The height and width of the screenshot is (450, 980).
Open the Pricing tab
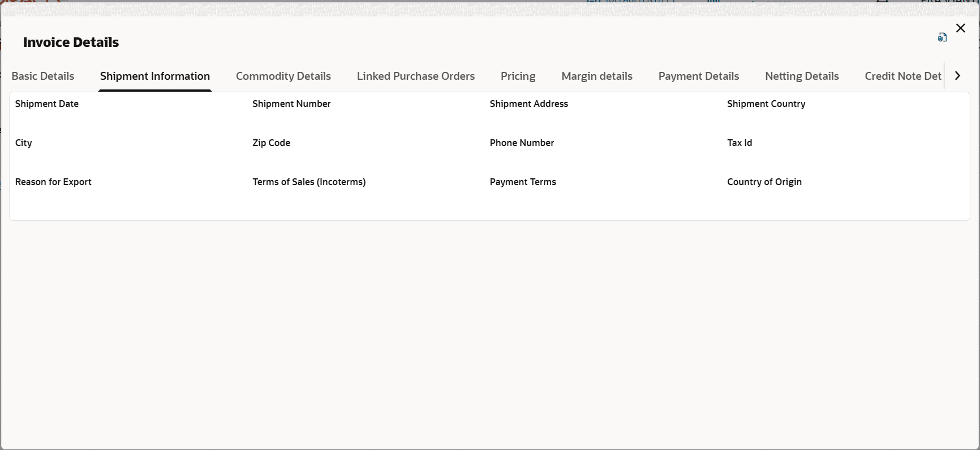point(518,76)
